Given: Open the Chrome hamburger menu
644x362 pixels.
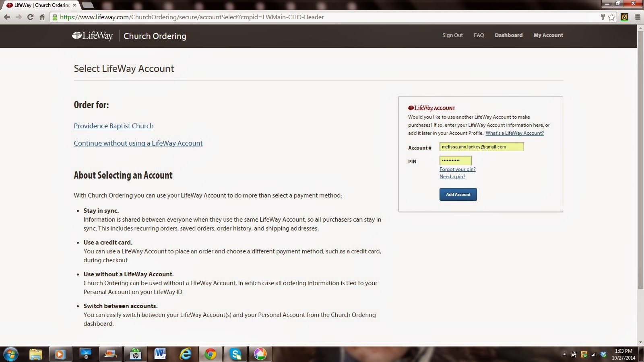Looking at the screenshot, I should click(x=638, y=17).
